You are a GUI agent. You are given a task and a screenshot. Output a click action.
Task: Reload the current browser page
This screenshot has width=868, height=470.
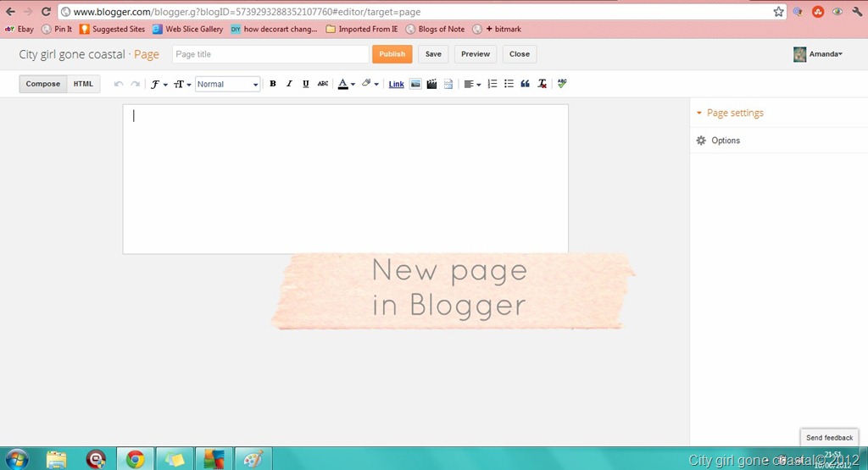click(46, 12)
